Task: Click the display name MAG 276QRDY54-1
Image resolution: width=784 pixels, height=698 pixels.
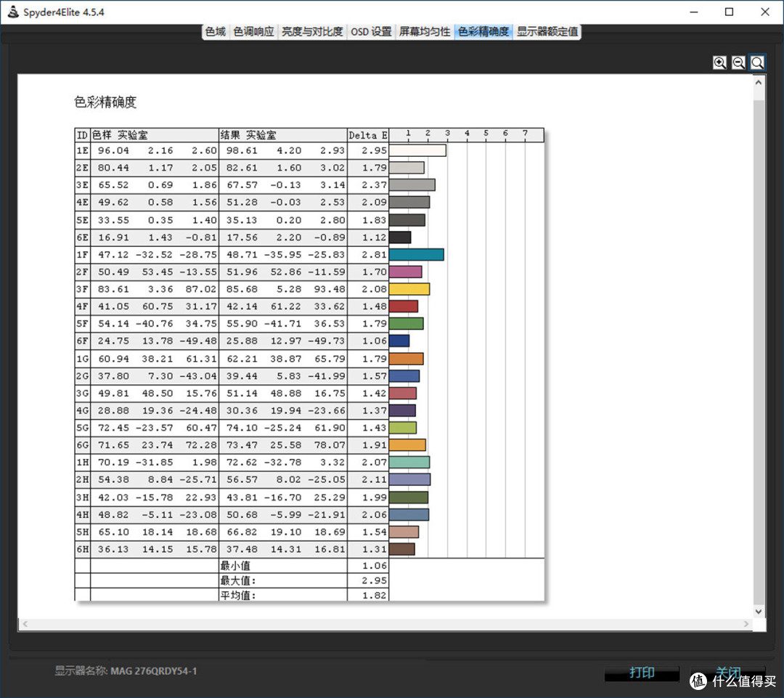Action: coord(153,671)
